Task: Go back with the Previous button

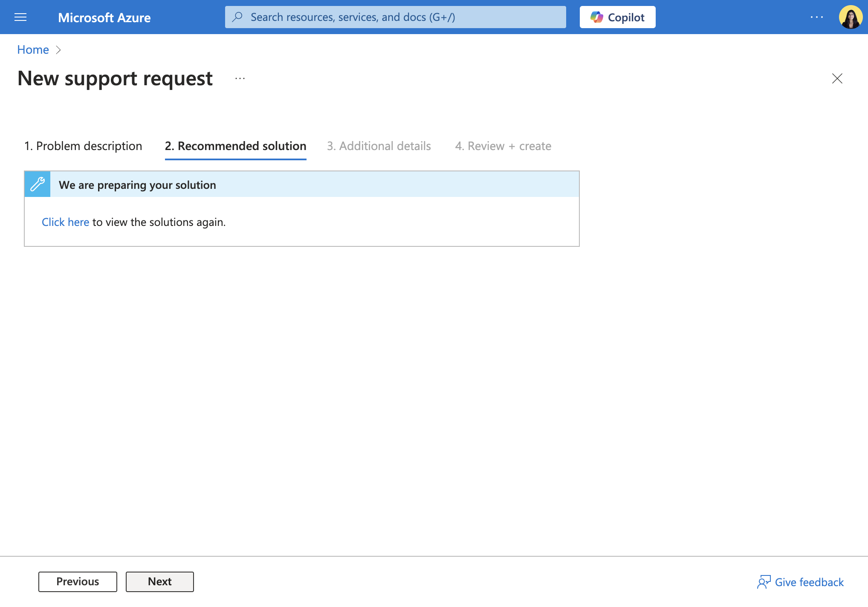Action: (x=78, y=582)
